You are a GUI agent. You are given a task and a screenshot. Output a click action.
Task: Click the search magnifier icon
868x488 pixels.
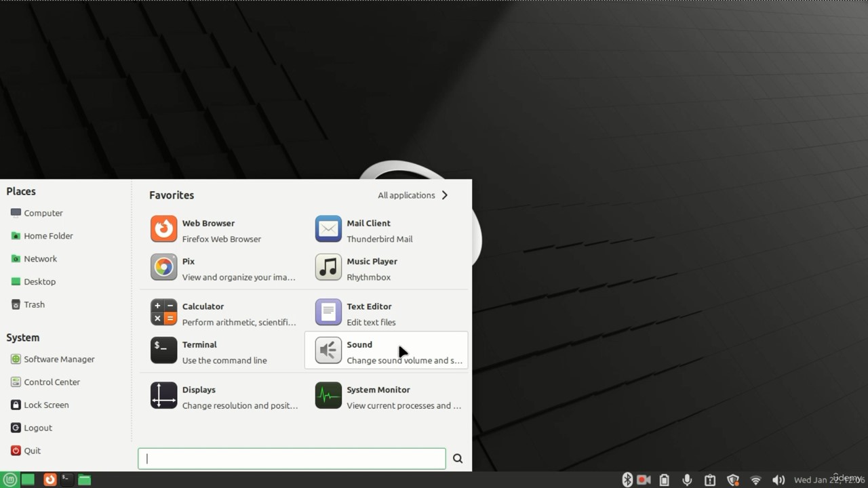coord(458,459)
